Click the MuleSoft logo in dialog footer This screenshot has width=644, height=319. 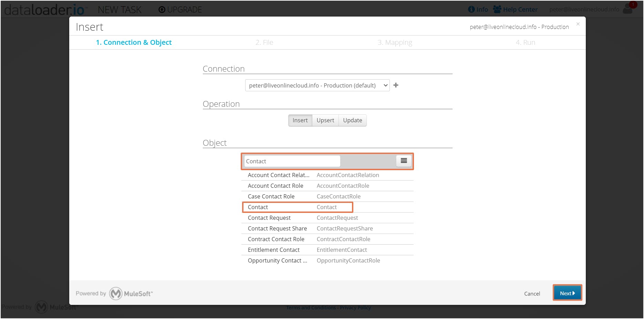tap(131, 294)
